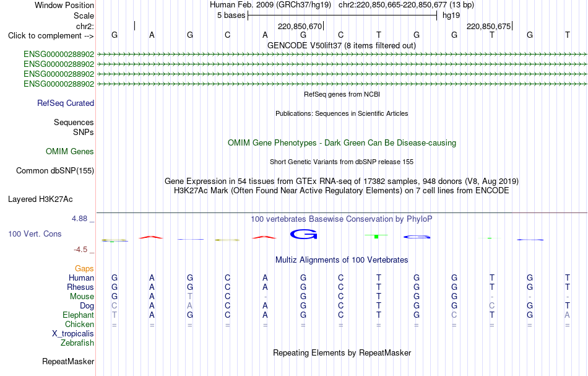Image resolution: width=588 pixels, height=376 pixels.
Task: Click the GENCODE V50lift37 track title
Action: [x=342, y=45]
